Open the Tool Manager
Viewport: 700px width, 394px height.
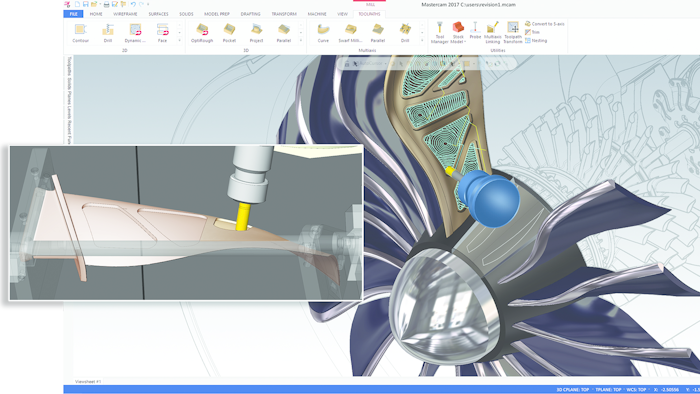[439, 33]
